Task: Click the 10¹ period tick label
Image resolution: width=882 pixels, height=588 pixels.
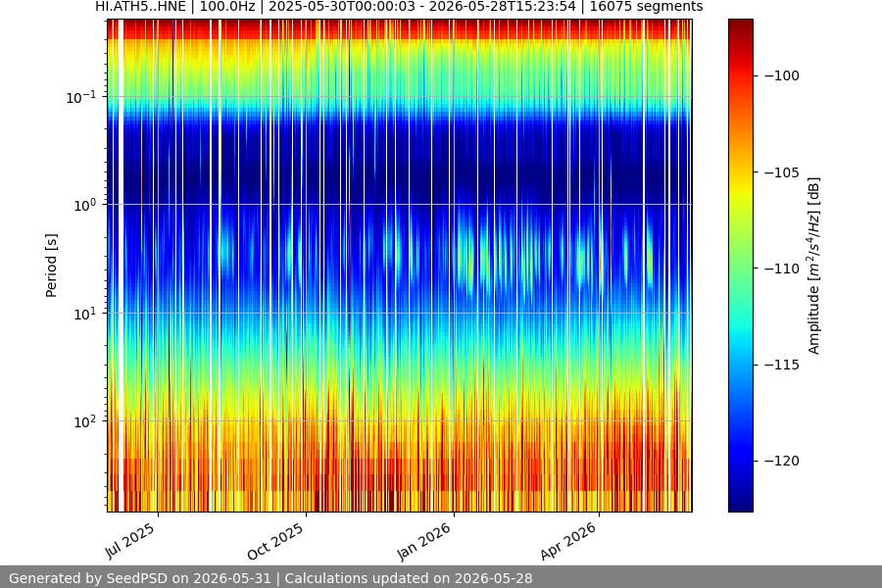Action: coord(85,314)
